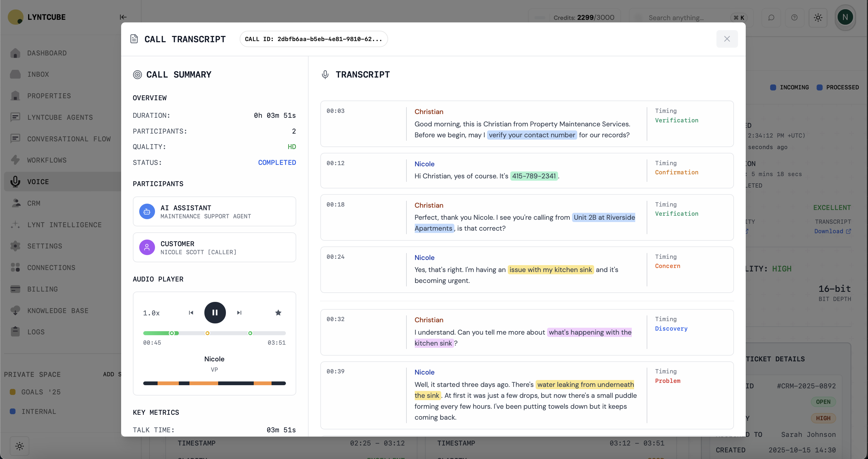Jump to the orange timeline marker
The height and width of the screenshot is (459, 868).
[207, 333]
